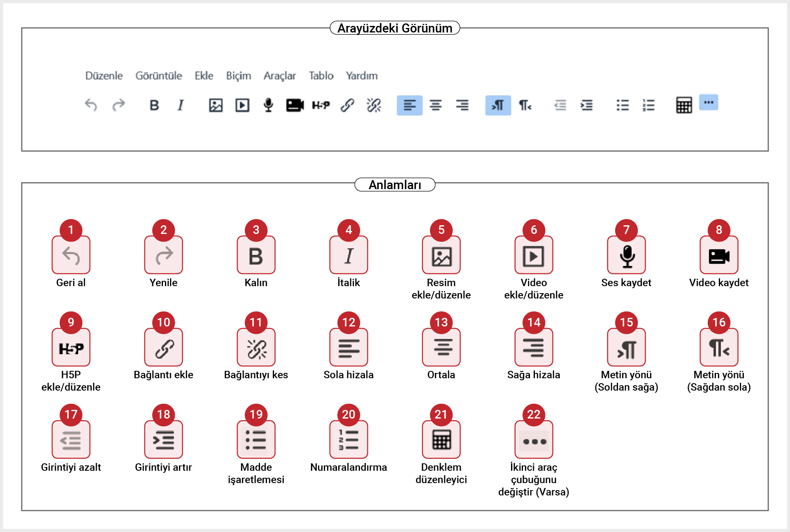
Task: Insert an image using the toolbar picture icon
Action: (216, 105)
